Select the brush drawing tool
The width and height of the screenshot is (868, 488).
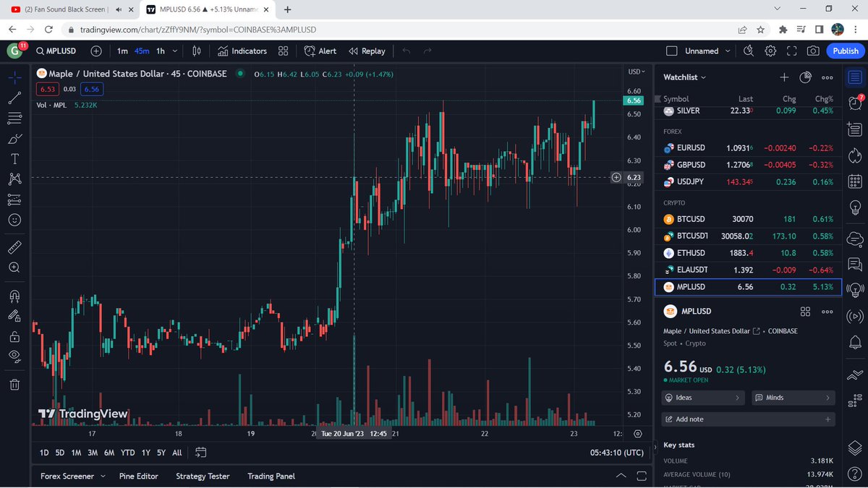[x=14, y=139]
